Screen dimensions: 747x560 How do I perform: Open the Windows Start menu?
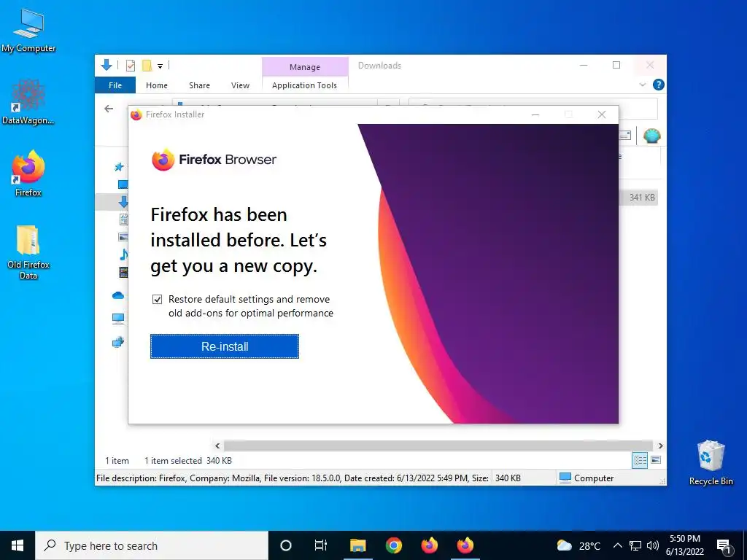click(x=18, y=545)
